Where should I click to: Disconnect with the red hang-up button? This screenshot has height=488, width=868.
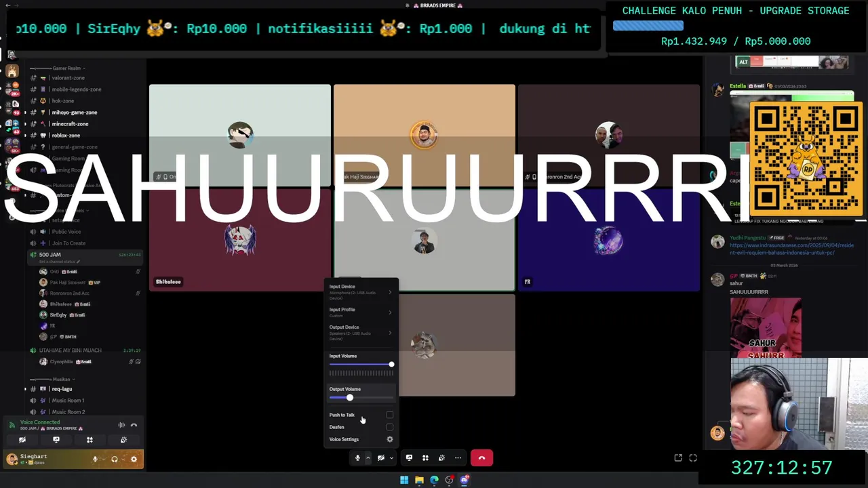481,458
